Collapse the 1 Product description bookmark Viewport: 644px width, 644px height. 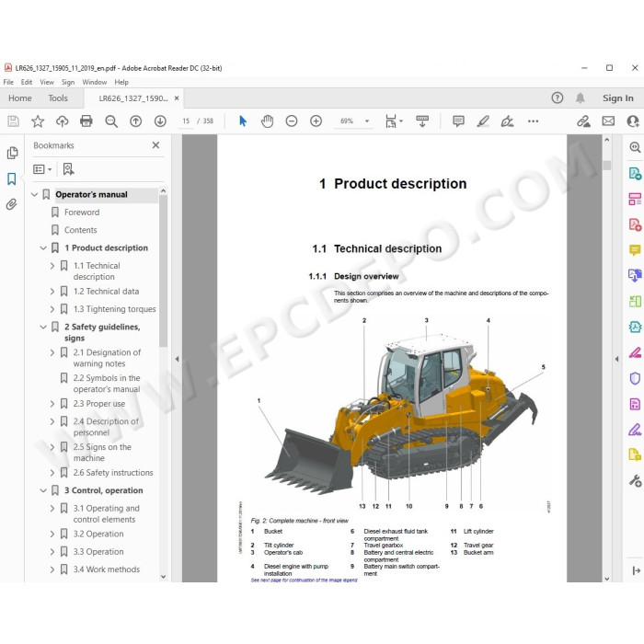pos(43,248)
